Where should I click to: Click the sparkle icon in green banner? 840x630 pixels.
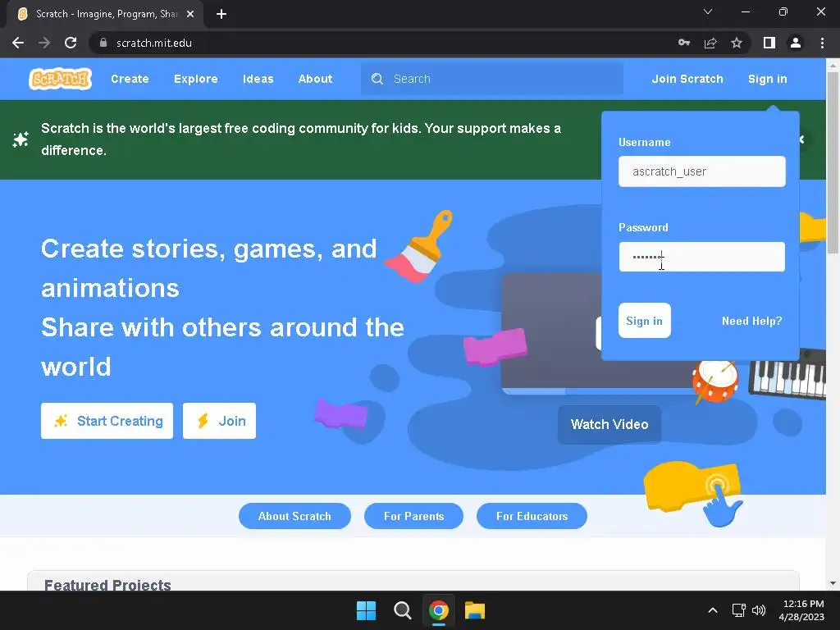pos(21,139)
